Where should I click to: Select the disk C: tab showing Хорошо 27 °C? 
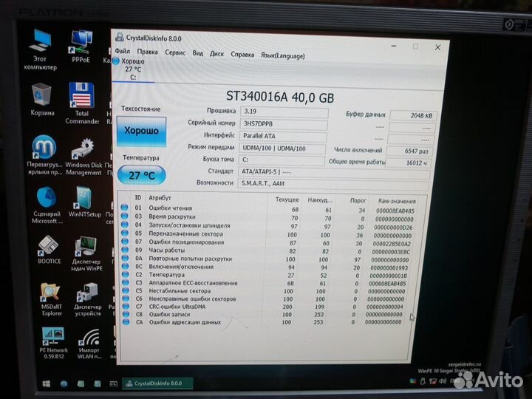[x=133, y=69]
